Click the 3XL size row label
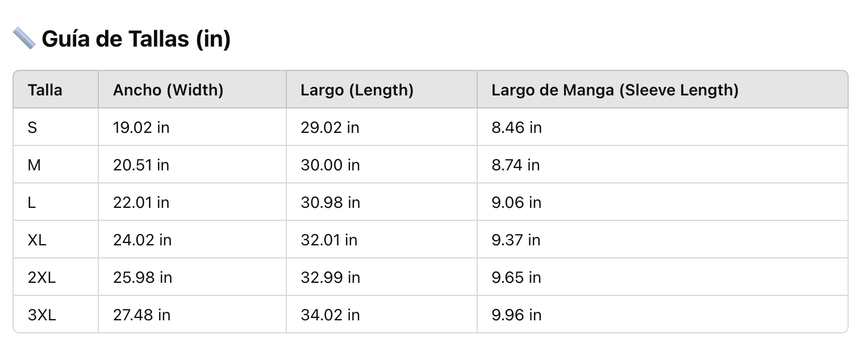 click(x=41, y=315)
